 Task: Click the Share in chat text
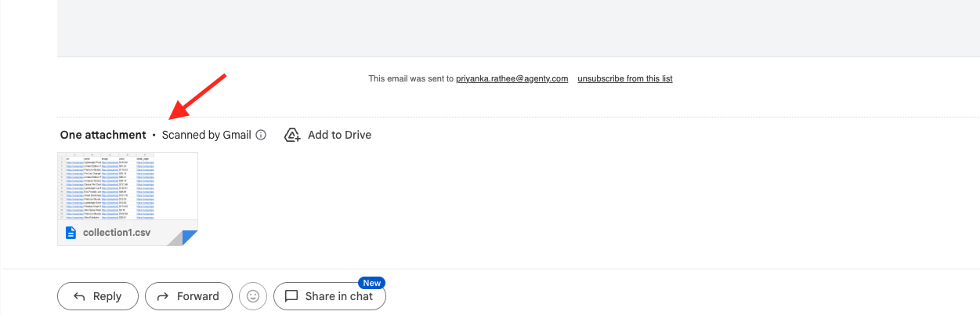338,296
